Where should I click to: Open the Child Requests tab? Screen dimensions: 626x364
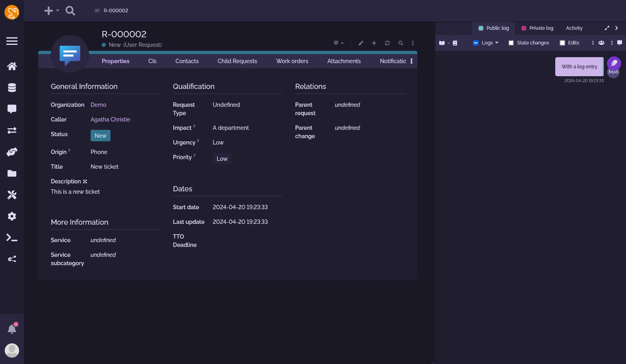(x=237, y=61)
